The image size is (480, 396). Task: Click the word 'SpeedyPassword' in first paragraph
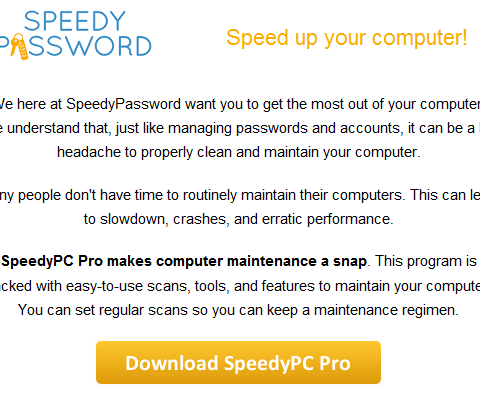click(x=123, y=104)
